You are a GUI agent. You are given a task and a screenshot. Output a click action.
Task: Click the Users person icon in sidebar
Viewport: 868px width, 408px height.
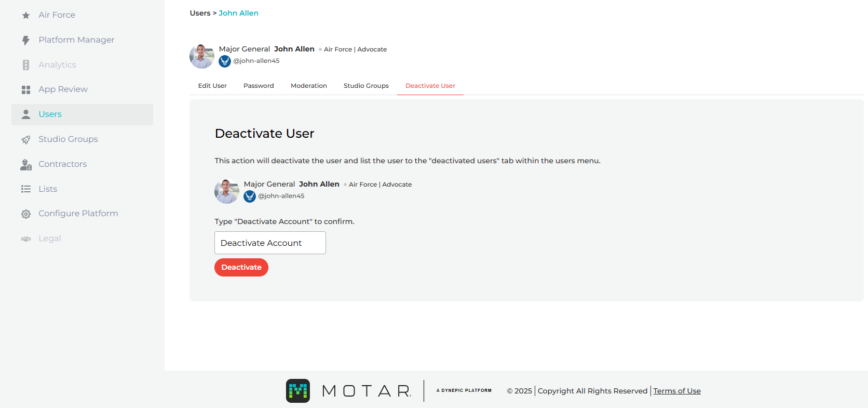26,114
